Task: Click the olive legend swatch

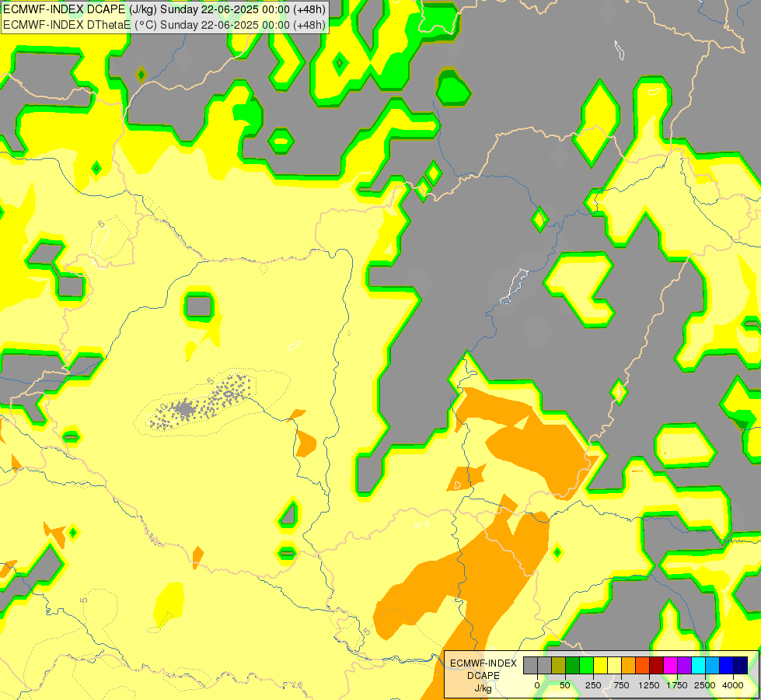Action: [x=558, y=665]
